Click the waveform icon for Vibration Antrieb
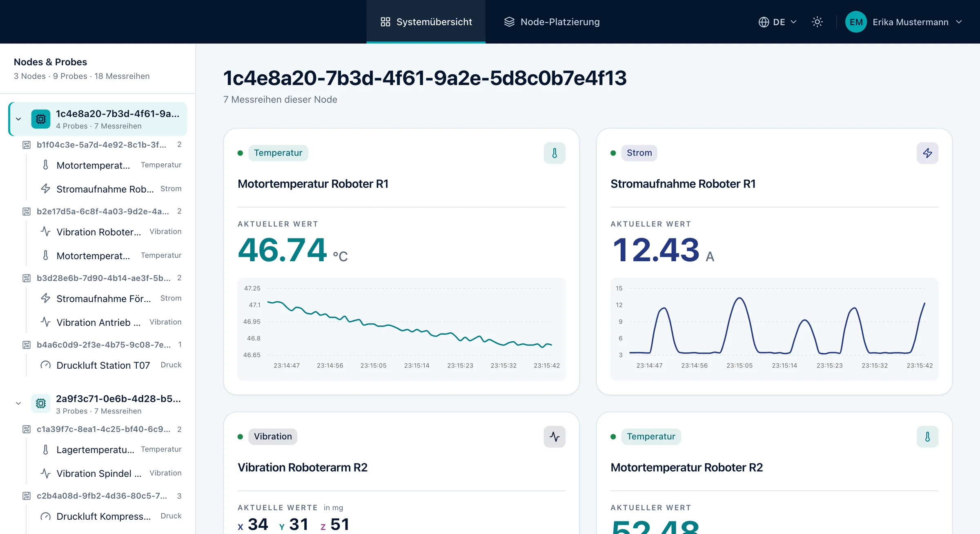 (46, 322)
